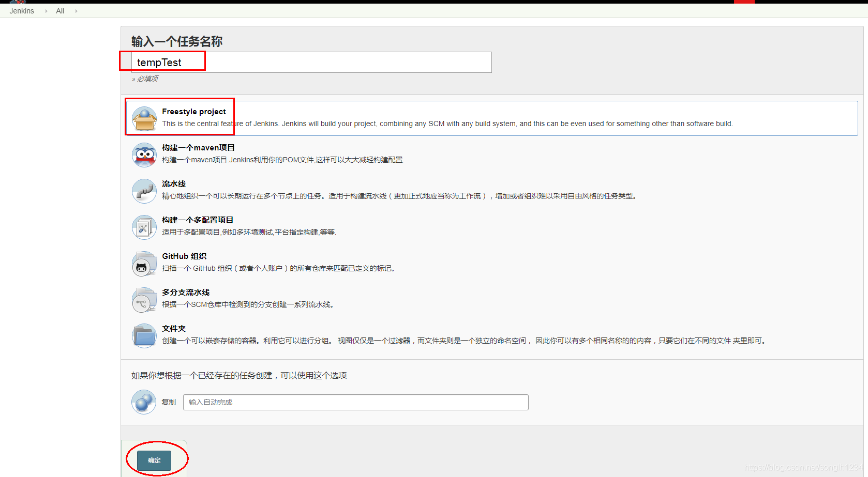Click the 流水线 description starting 精心地组织
Image resolution: width=868 pixels, height=477 pixels.
(401, 196)
